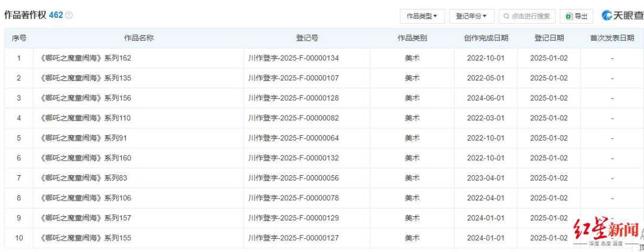This screenshot has width=644, height=252.
Task: Select the 《哪吒之魔童闹海》系列157 row name
Action: coord(85,218)
